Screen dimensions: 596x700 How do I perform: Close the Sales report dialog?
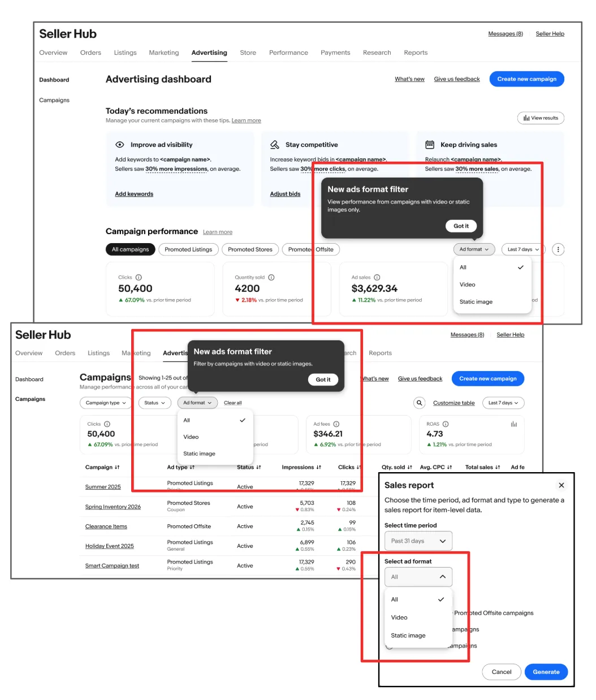tap(561, 485)
